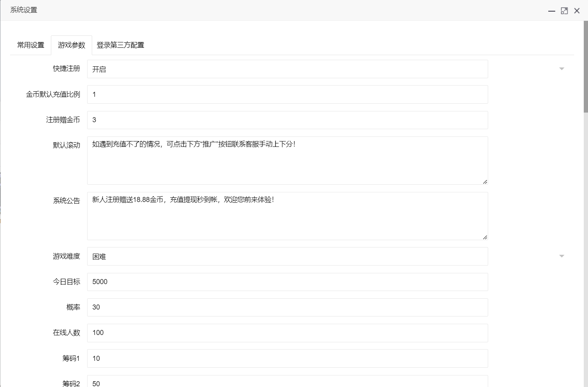Click the 默认滚动 text area
The width and height of the screenshot is (588, 387).
click(x=288, y=160)
